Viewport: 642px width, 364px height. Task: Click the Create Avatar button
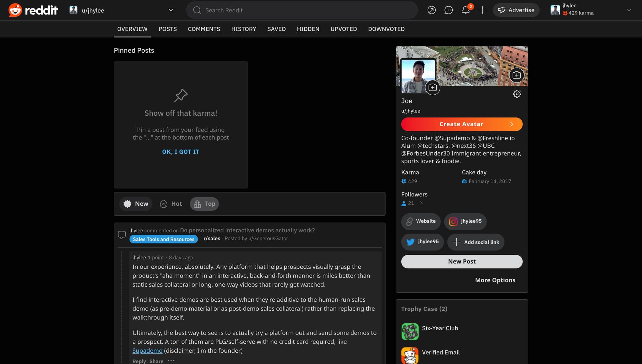(x=461, y=124)
